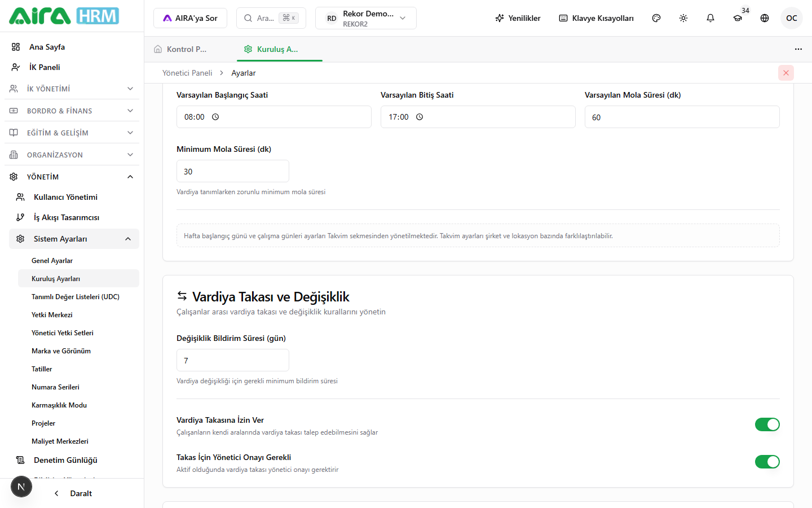Click the clock icon in Varsayılan Başlangıç Saati
Viewport: 812px width, 508px height.
tap(215, 117)
